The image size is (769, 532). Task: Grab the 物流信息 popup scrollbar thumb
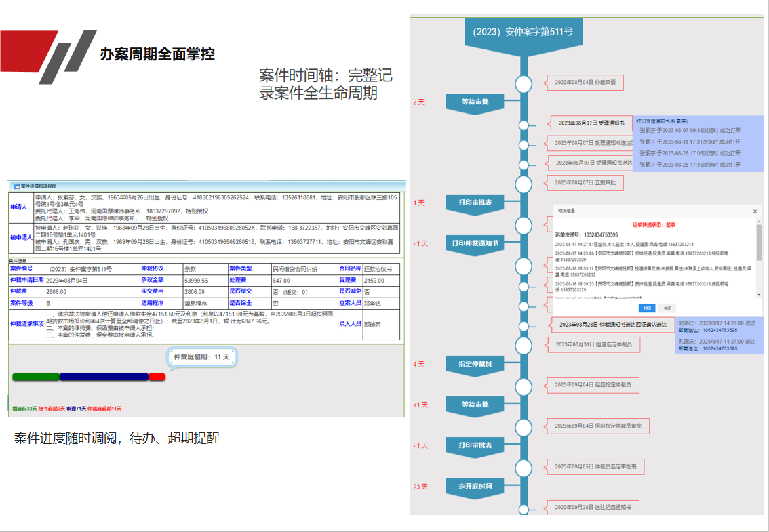(760, 243)
